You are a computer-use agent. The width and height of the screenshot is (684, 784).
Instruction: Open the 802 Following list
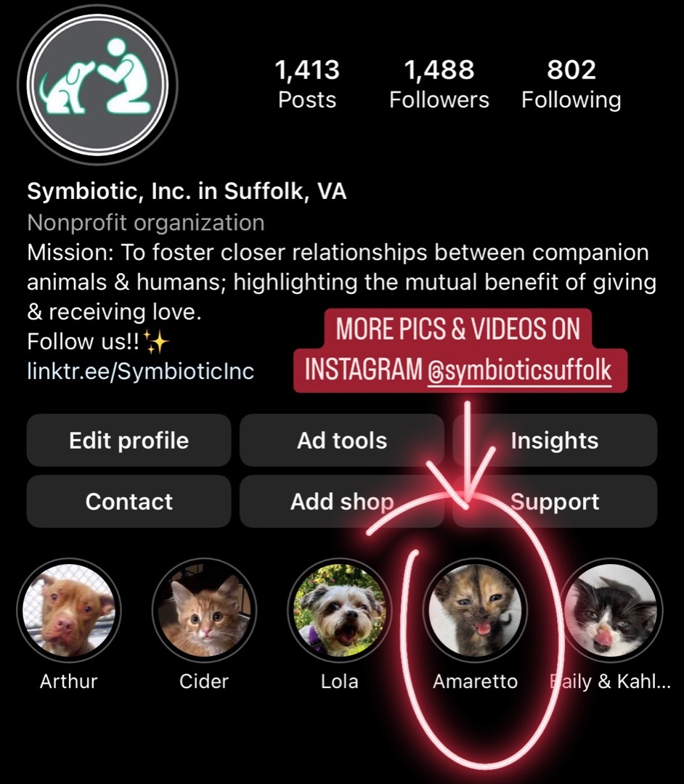click(x=571, y=84)
